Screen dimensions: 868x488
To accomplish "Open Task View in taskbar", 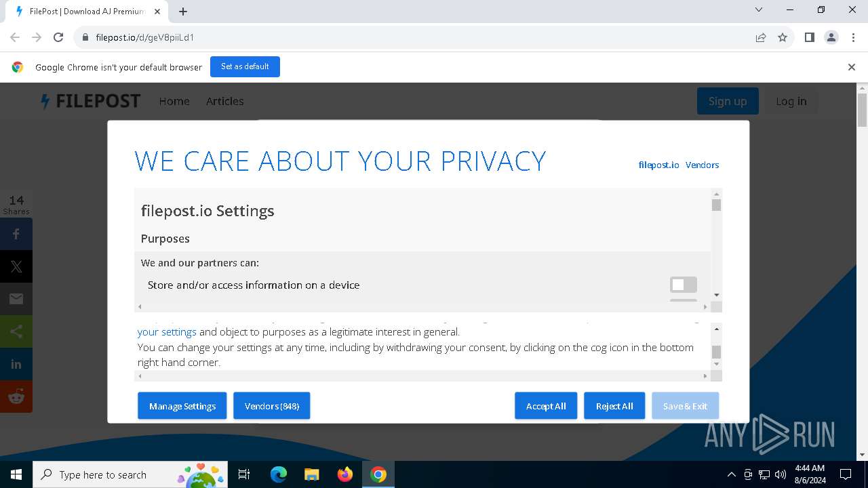I will (x=244, y=474).
